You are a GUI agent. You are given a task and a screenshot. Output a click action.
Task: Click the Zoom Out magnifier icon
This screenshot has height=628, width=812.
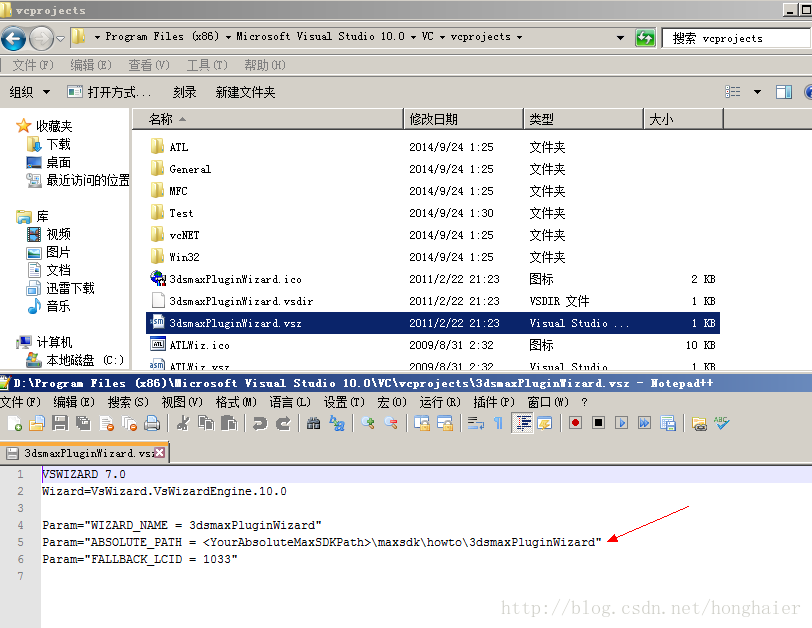(x=391, y=423)
